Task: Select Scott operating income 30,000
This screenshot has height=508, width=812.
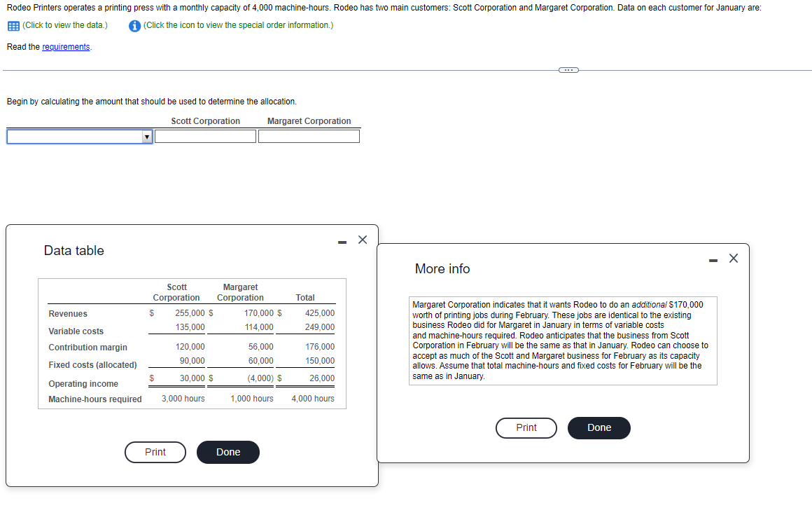Action: tap(192, 378)
